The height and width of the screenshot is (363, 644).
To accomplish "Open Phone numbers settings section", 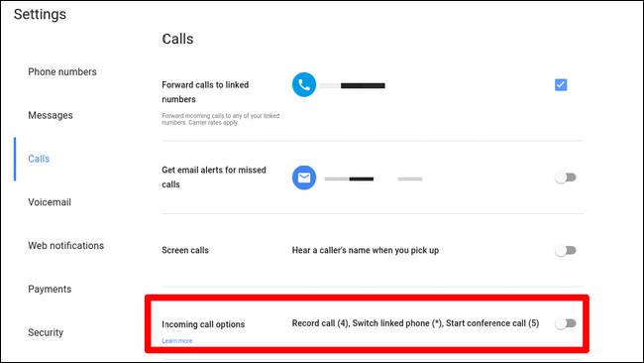I will pyautogui.click(x=62, y=72).
